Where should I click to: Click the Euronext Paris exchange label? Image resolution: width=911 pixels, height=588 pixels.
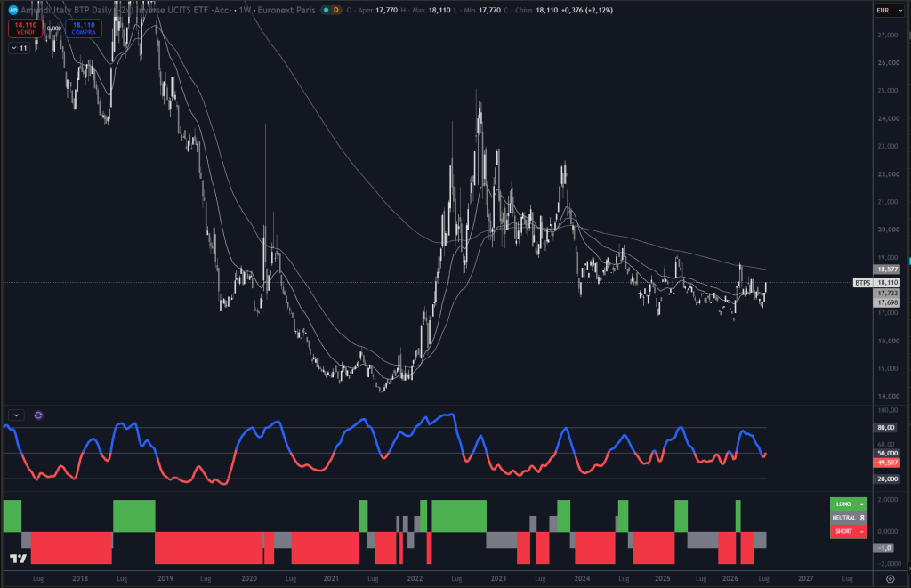click(286, 10)
